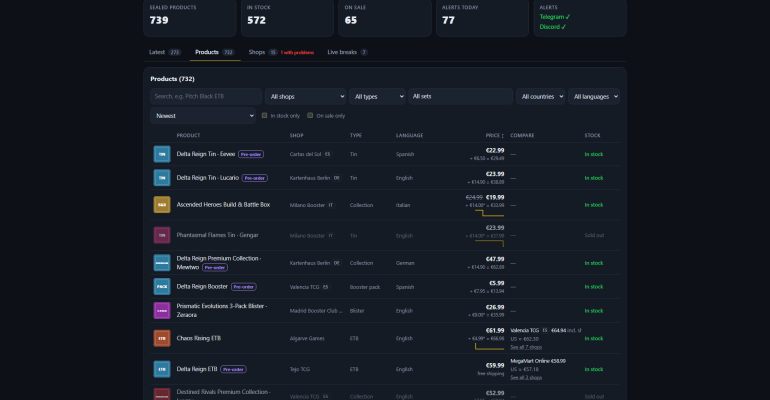Enable the In stock only checkbox

pos(265,115)
